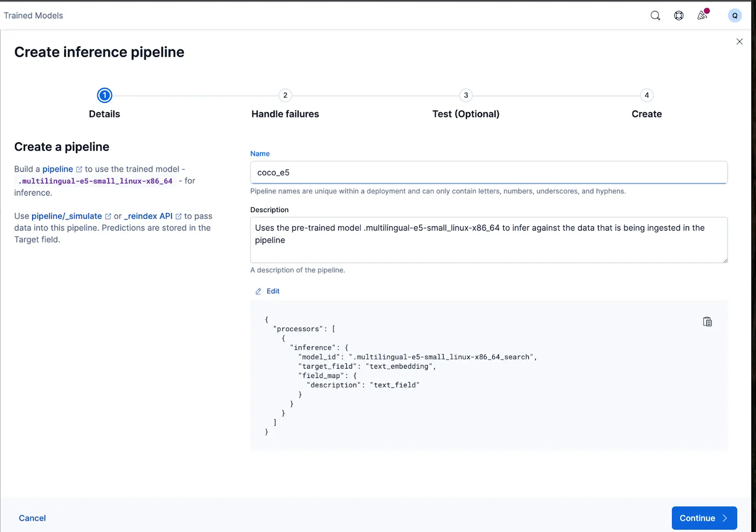Image resolution: width=756 pixels, height=532 pixels.
Task: Click the Cancel button
Action: (33, 518)
